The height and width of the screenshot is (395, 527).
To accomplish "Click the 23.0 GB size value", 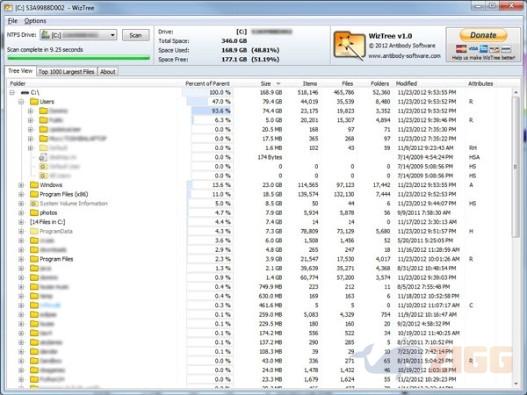I will click(x=272, y=185).
